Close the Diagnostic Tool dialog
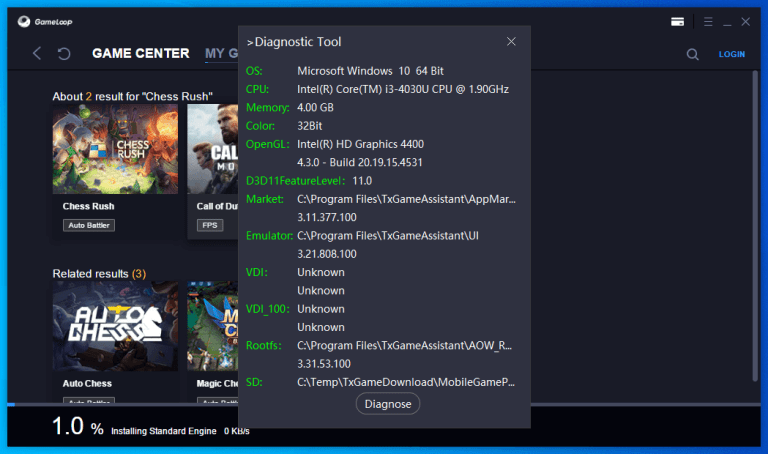The height and width of the screenshot is (454, 768). (x=511, y=42)
